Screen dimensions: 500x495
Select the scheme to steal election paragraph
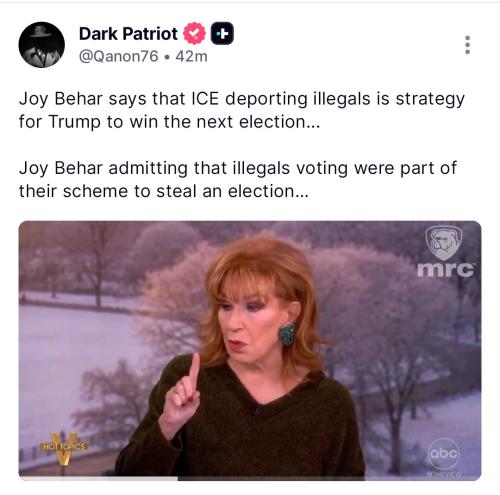pos(238,180)
